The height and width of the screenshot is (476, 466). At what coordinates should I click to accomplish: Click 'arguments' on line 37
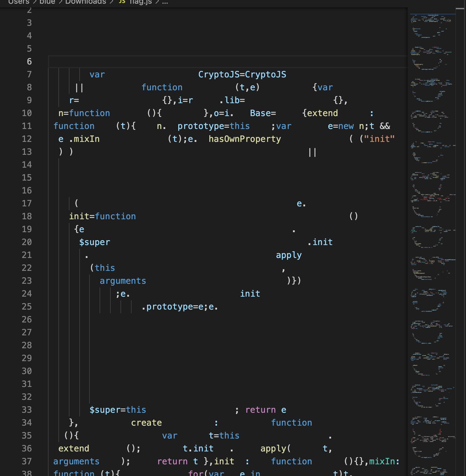(x=77, y=462)
